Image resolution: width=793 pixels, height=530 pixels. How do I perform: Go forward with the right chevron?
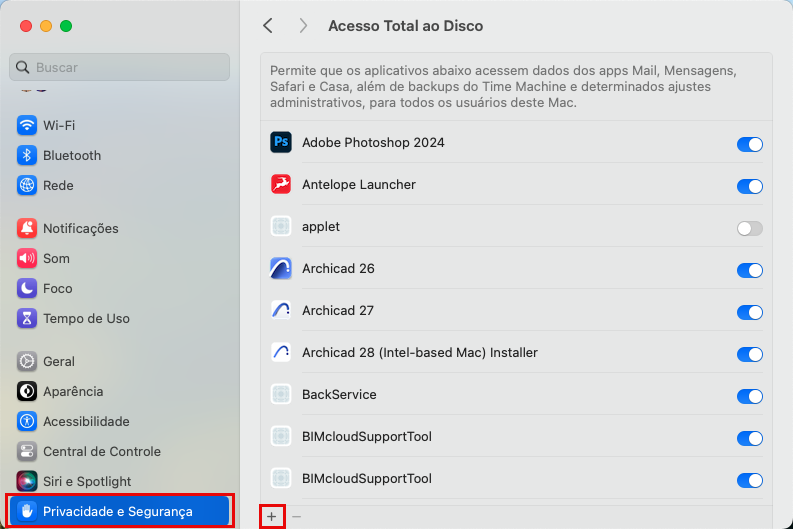point(303,26)
